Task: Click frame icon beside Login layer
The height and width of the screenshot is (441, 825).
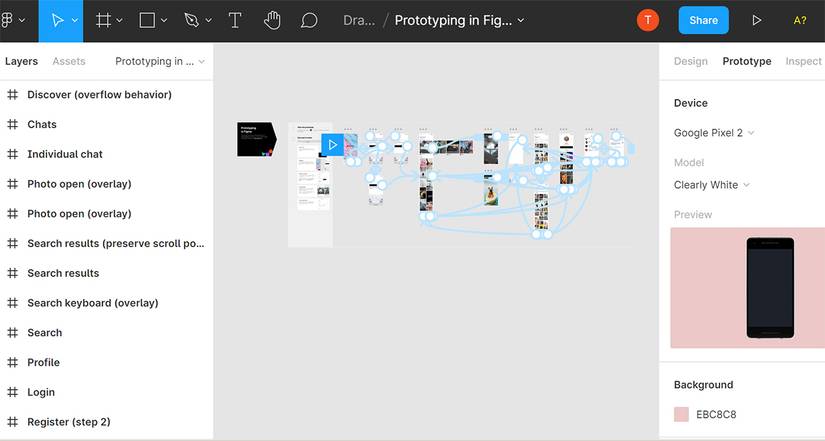Action: pos(13,392)
